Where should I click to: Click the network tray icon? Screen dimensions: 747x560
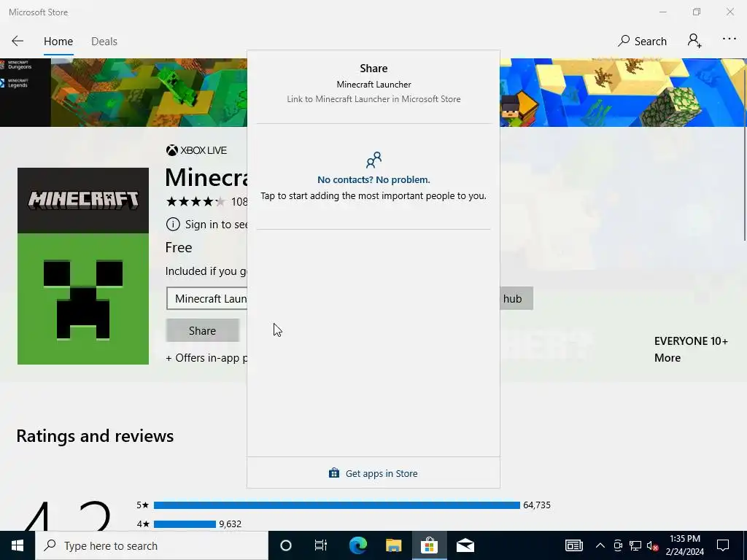click(x=635, y=545)
